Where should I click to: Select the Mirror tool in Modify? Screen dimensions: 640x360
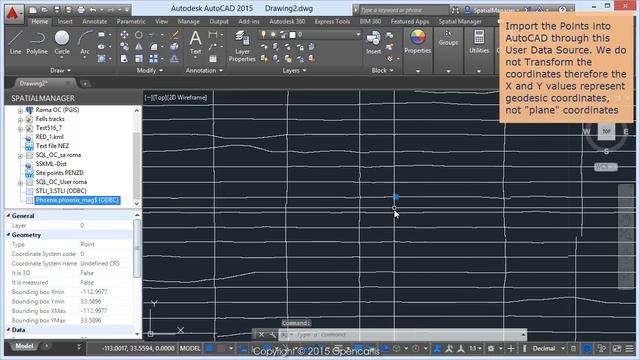(139, 47)
